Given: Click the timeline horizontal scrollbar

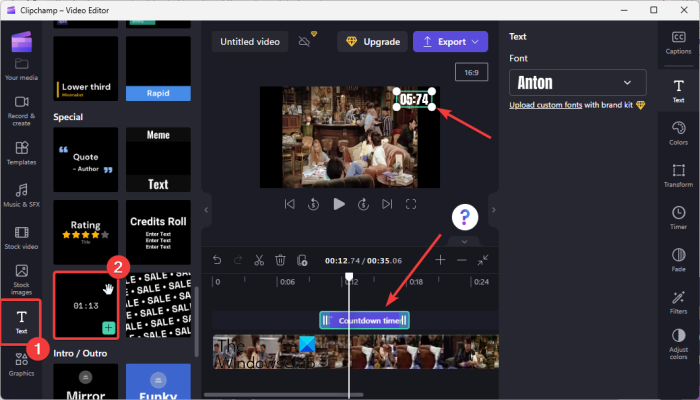Looking at the screenshot, I should tap(283, 395).
